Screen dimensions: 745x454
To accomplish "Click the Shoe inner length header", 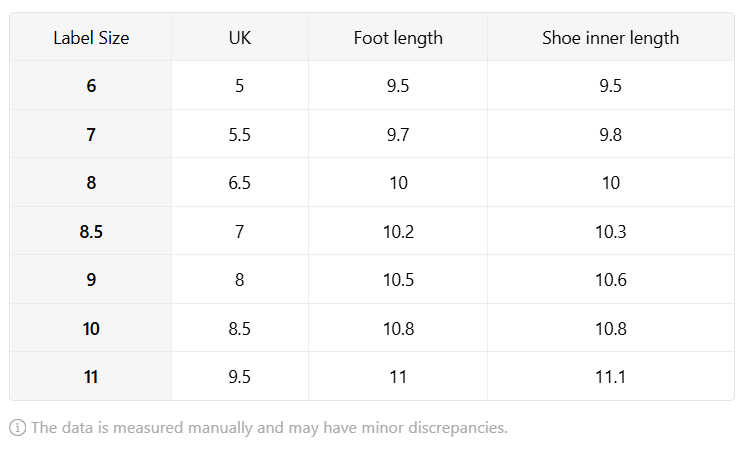I will (x=611, y=38).
